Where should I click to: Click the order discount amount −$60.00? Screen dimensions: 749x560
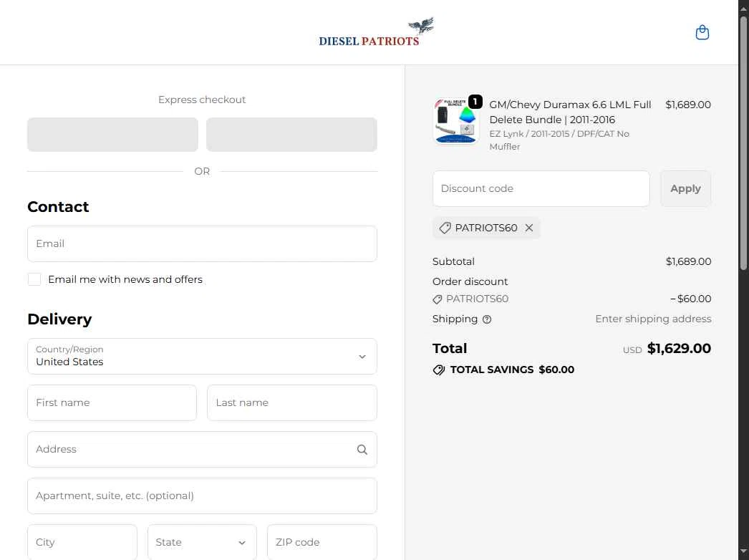691,299
